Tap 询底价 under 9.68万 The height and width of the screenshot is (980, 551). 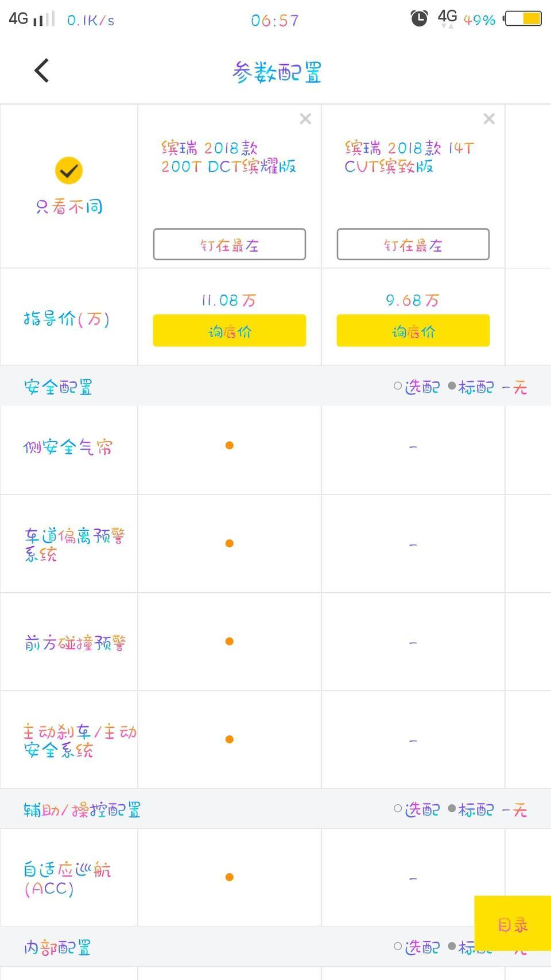point(413,331)
